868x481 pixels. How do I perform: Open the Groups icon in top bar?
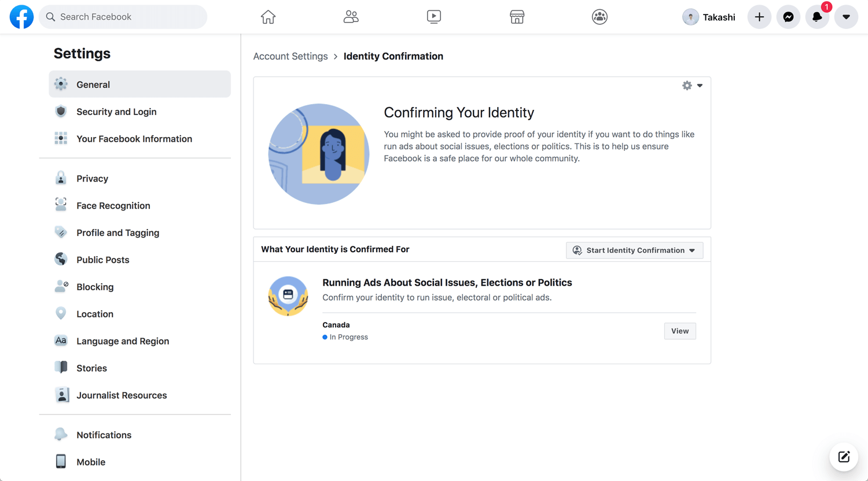[599, 17]
